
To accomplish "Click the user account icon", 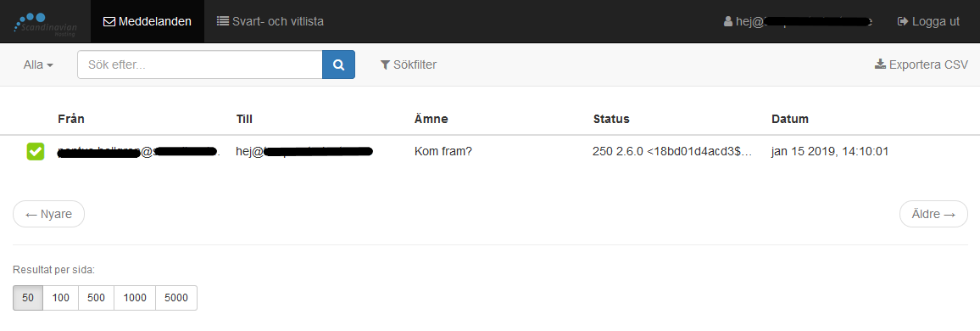I will click(728, 21).
